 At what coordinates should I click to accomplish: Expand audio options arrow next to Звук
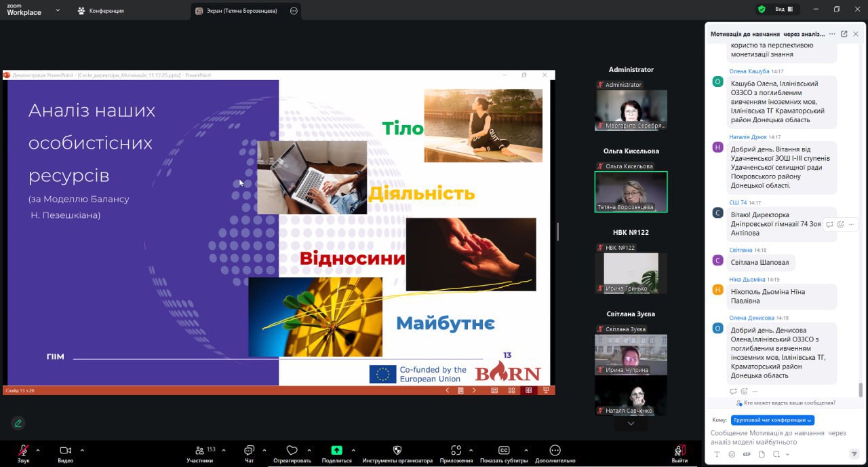coord(38,450)
